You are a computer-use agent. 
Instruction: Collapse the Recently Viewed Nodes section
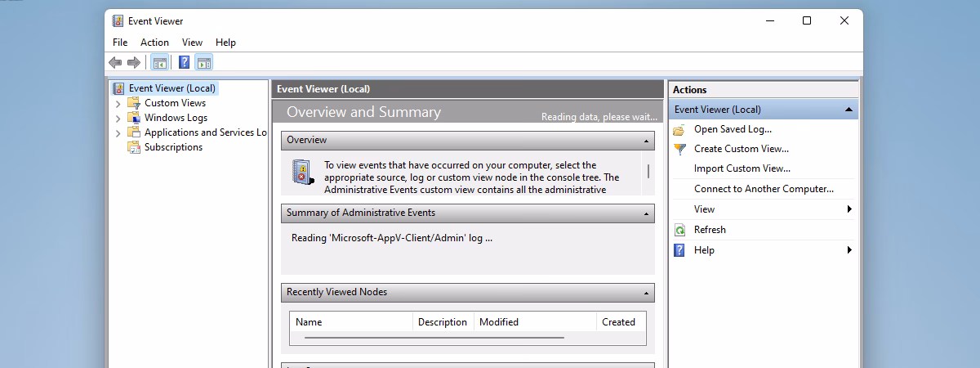click(646, 293)
